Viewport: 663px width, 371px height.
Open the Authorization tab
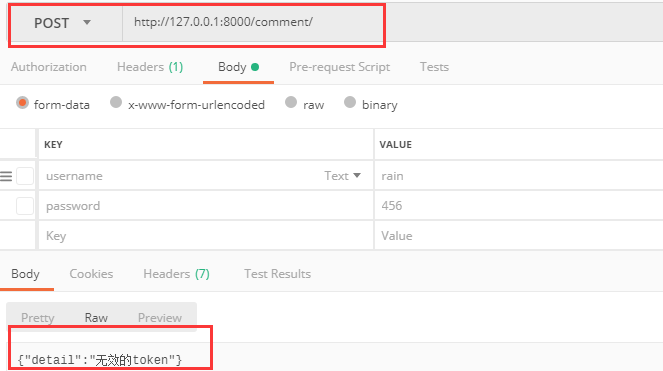[49, 67]
